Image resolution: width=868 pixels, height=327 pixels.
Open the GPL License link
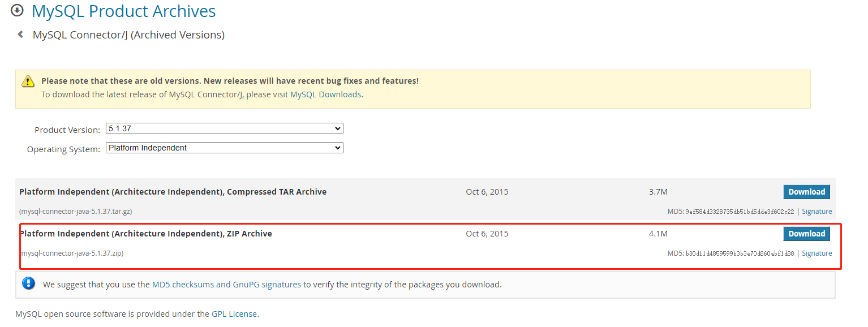click(234, 313)
